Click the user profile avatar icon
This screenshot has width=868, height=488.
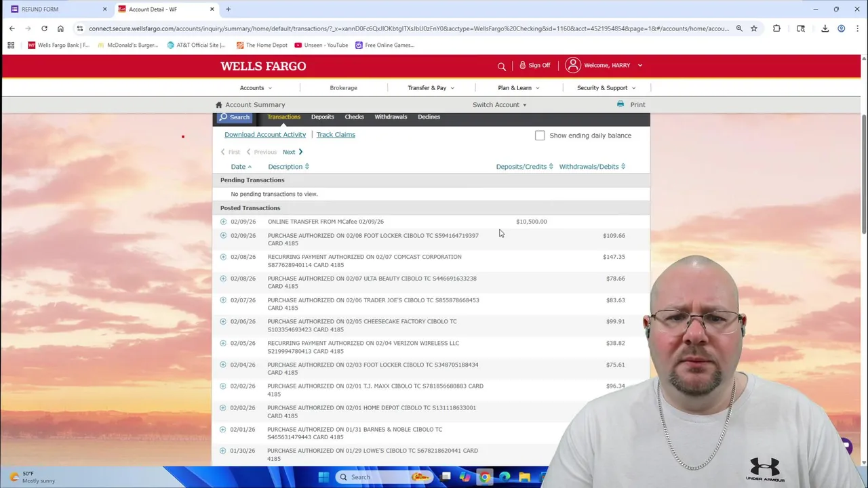[x=573, y=65]
